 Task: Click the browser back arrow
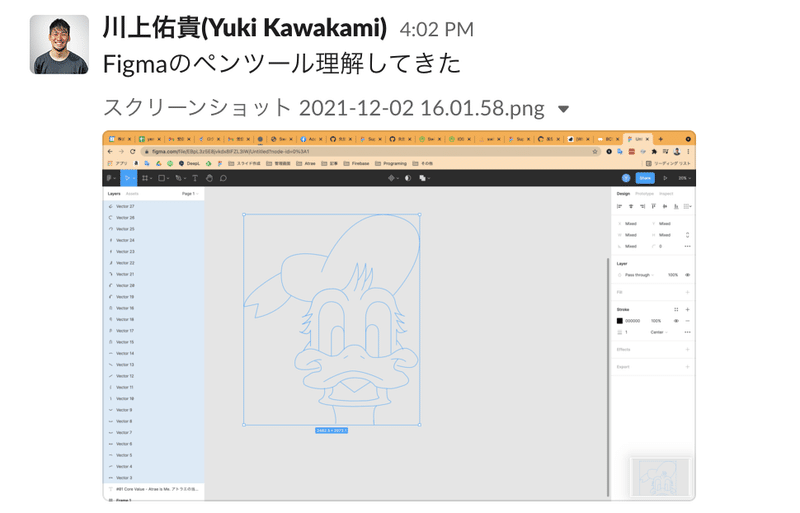click(110, 152)
